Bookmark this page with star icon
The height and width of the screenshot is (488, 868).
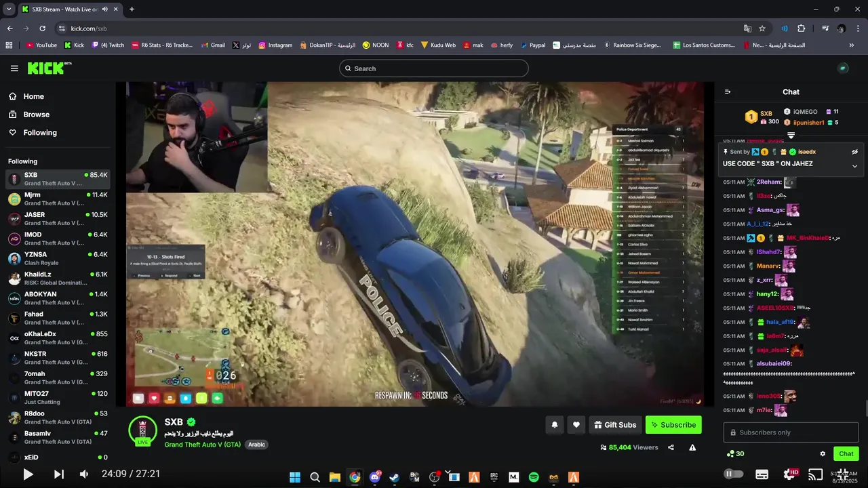click(762, 28)
